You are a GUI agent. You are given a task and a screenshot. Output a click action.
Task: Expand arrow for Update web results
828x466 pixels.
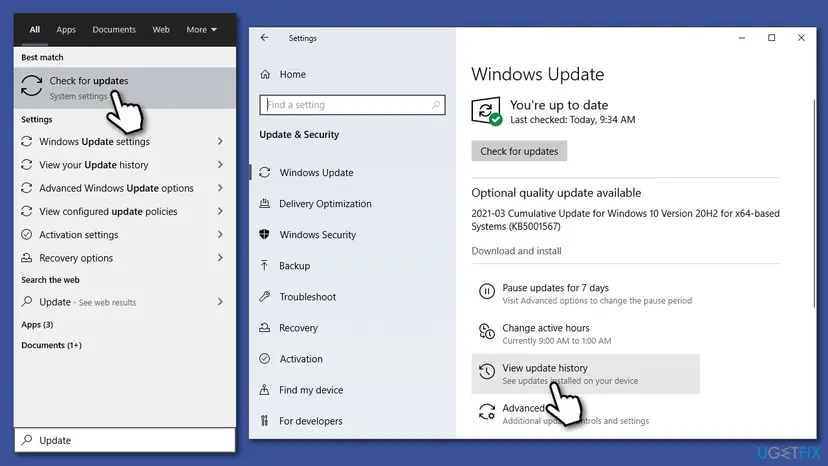coord(220,302)
